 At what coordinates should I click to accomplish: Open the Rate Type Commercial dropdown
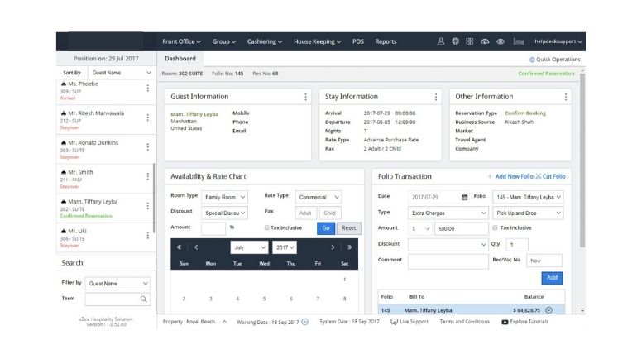point(318,197)
